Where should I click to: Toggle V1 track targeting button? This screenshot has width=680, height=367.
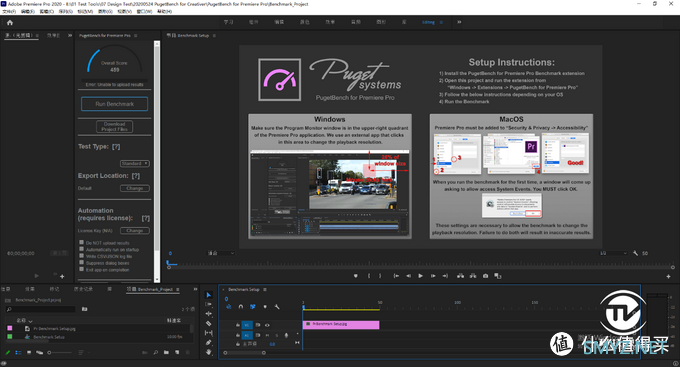click(247, 325)
